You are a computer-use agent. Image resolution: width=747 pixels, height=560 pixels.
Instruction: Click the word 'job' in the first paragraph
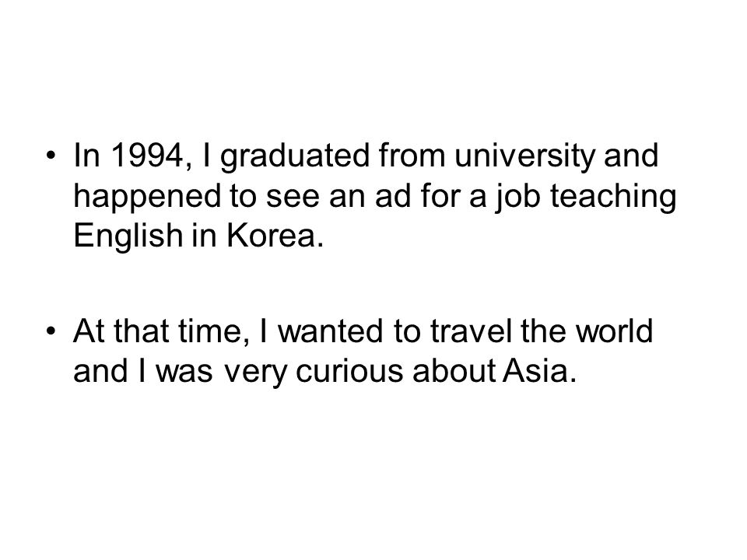pyautogui.click(x=517, y=198)
